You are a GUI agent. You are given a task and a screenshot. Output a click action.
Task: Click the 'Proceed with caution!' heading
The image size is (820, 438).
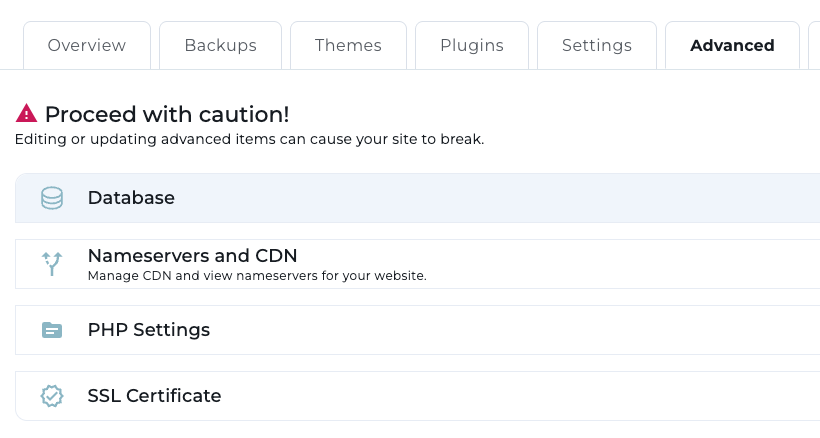pos(167,114)
